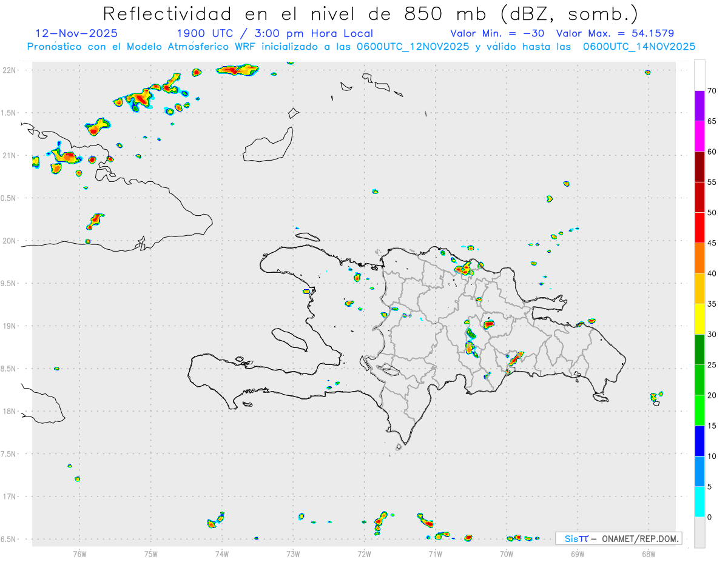
Task: Click the magenta 60-65 dBZ color bar segment
Action: [x=699, y=136]
